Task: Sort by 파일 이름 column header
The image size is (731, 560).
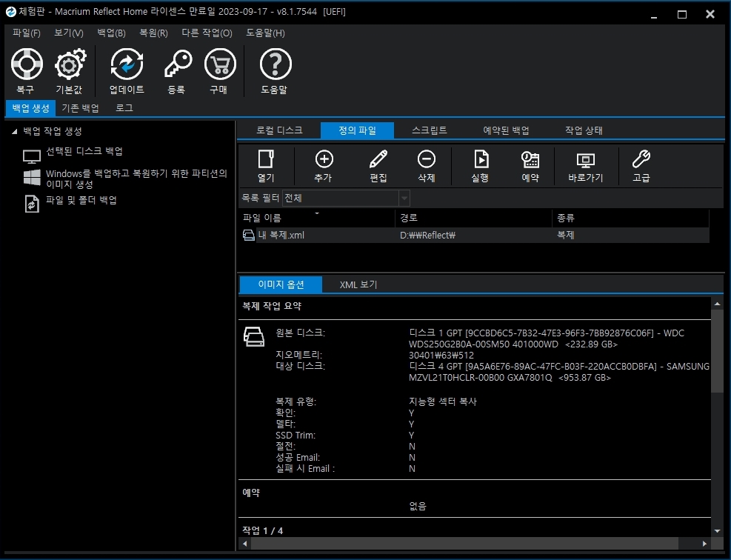Action: [316, 218]
